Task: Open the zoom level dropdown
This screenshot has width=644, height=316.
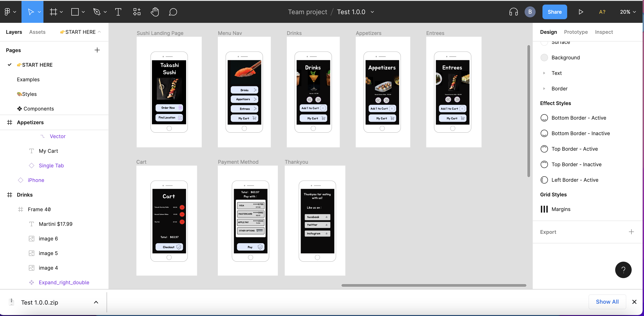Action: 628,12
